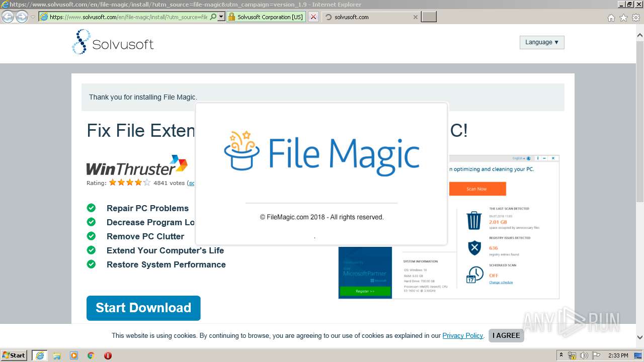644x362 pixels.
Task: Click 'Extend Your Computer's Life' text
Action: tap(165, 250)
